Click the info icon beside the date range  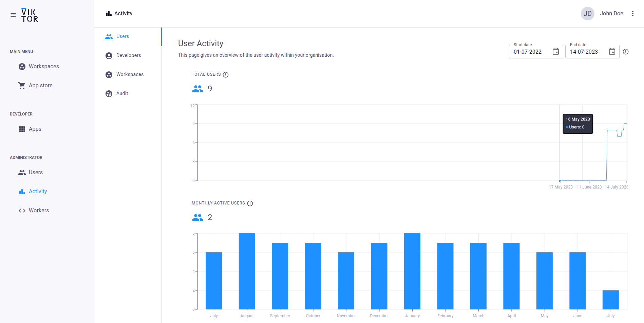coord(626,52)
